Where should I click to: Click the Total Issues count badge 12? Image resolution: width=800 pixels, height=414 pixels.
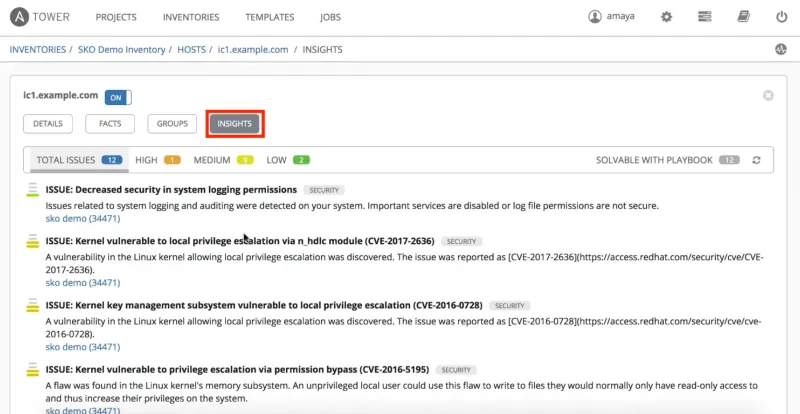point(112,160)
